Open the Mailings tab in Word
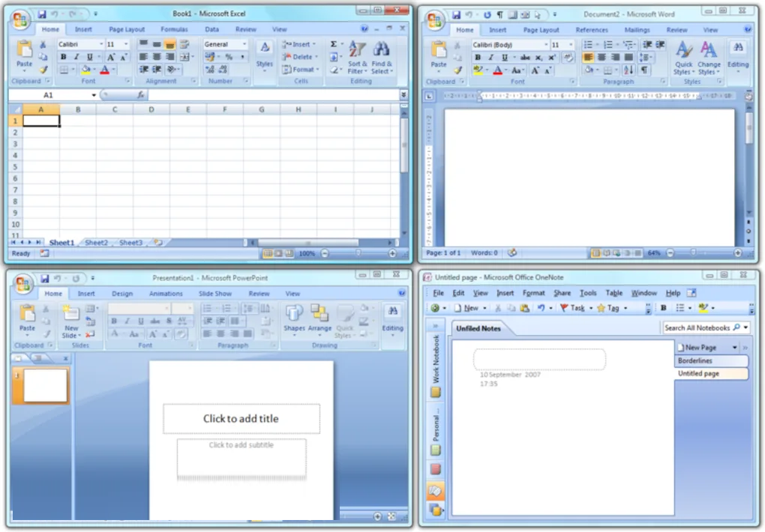 click(637, 30)
